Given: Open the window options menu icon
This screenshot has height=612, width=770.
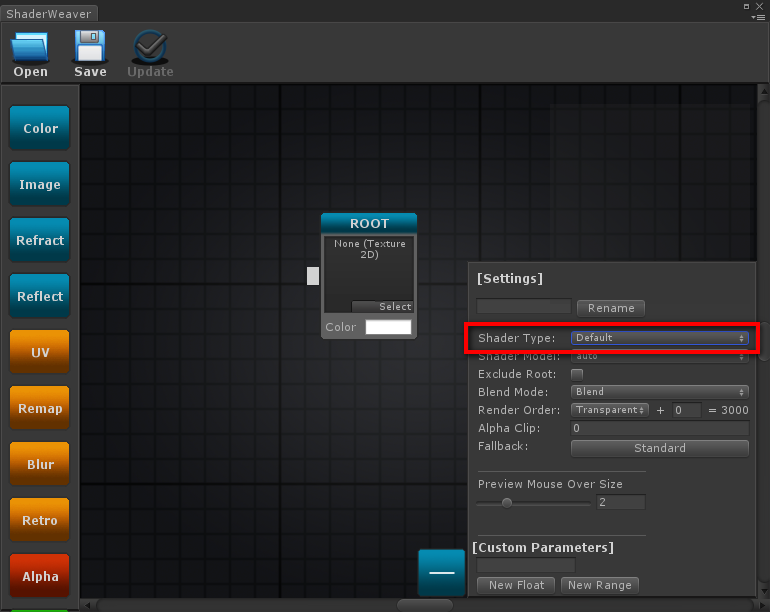Looking at the screenshot, I should 758,17.
